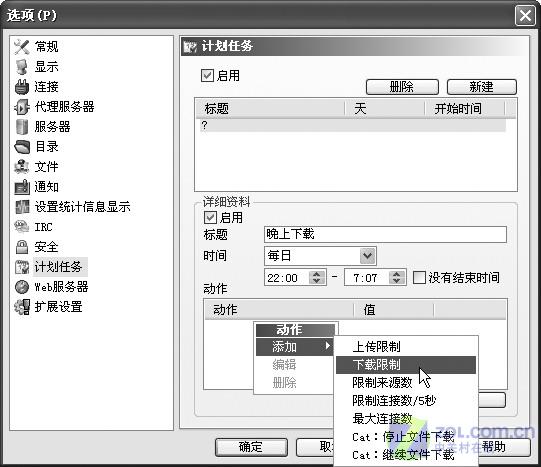Click the 标题 column header
Viewport: 541px width, 467px height.
(x=270, y=109)
